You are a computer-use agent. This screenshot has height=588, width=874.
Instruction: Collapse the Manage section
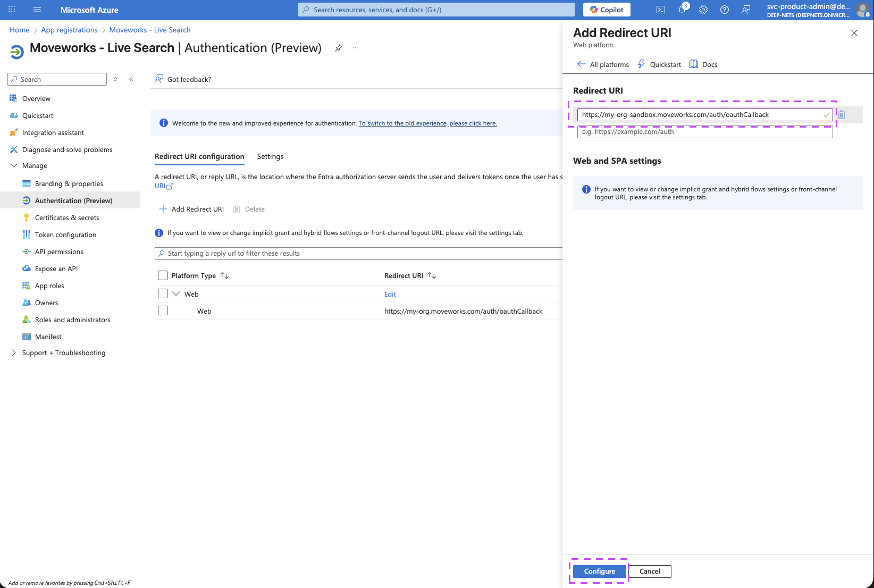[x=14, y=166]
